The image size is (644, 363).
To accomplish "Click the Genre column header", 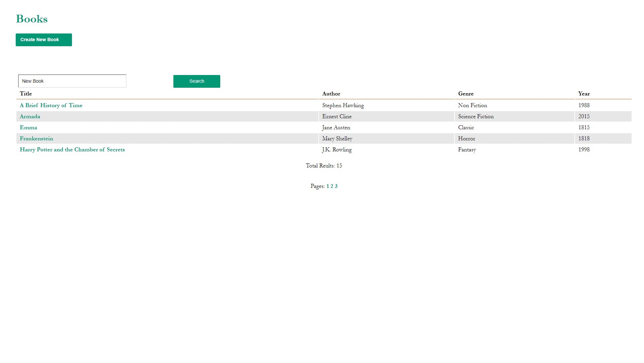I will (466, 94).
